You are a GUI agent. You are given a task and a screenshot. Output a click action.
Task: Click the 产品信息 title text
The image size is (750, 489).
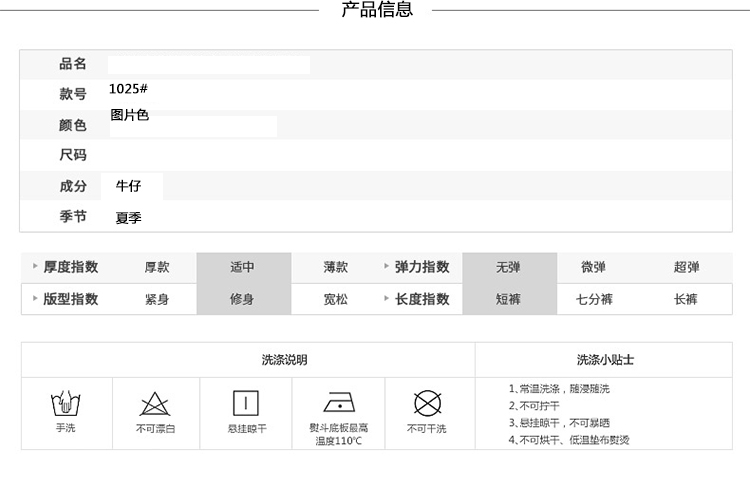tap(377, 11)
